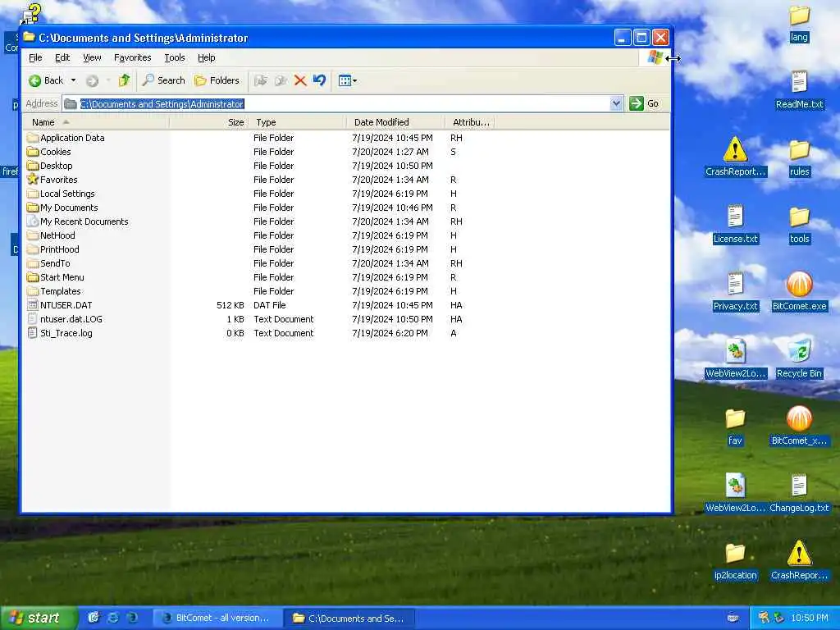This screenshot has height=630, width=840.
Task: Open the View menu
Action: 92,57
